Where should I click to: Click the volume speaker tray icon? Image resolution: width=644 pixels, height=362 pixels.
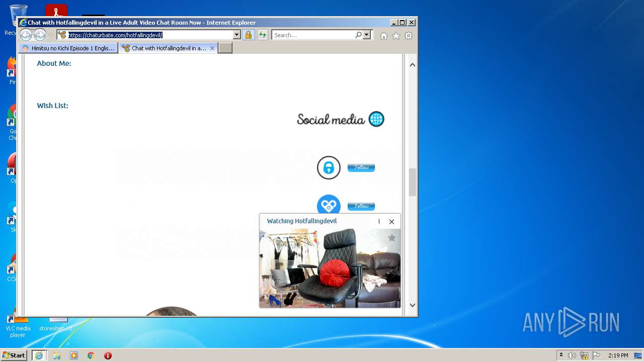[x=572, y=355]
